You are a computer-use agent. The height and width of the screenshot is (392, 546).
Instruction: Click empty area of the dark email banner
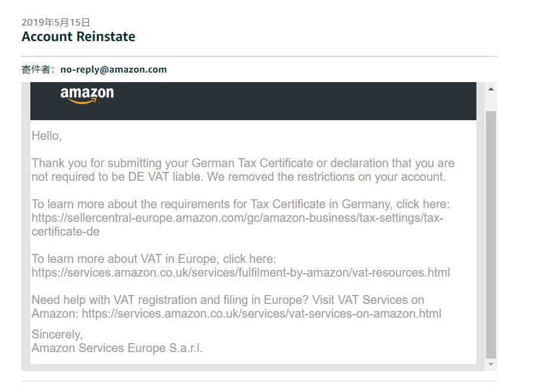point(297,101)
